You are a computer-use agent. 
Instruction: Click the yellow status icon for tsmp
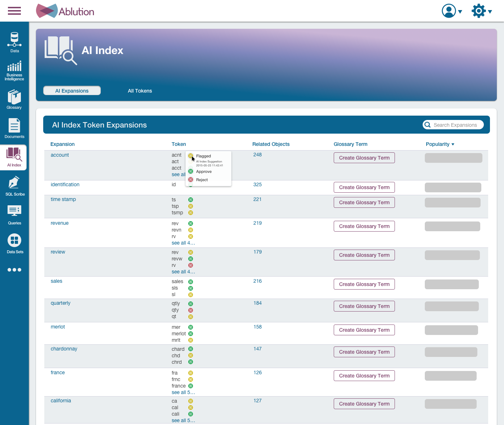click(191, 212)
